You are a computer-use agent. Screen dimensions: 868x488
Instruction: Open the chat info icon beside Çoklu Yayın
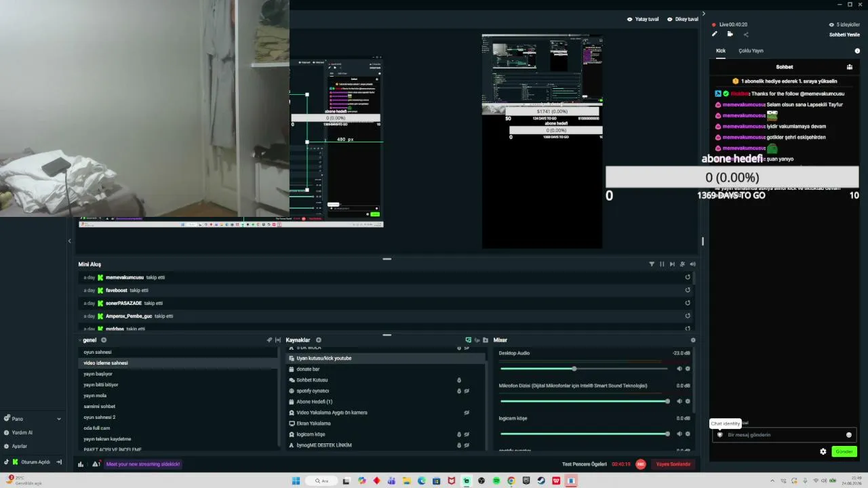[857, 51]
